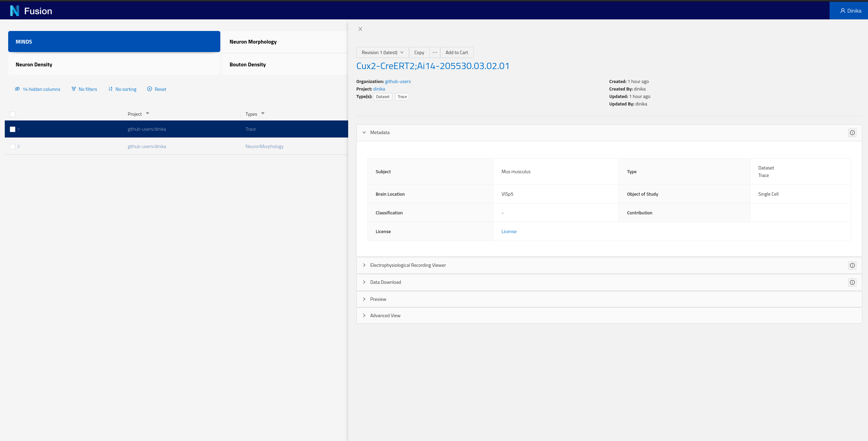Open the Cux2-CreERT2;Ai14 resource title link
The image size is (868, 441).
(x=433, y=66)
